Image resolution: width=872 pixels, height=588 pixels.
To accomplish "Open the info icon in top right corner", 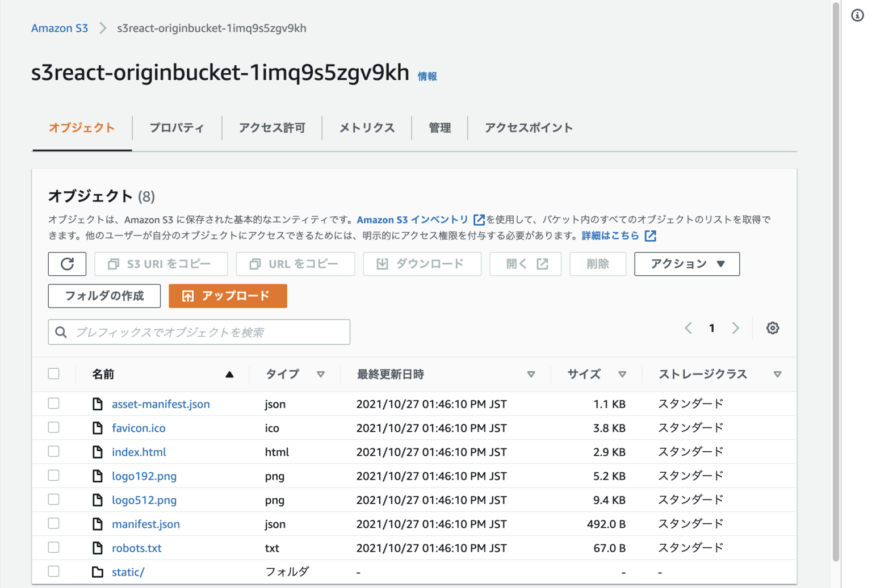I will point(857,16).
